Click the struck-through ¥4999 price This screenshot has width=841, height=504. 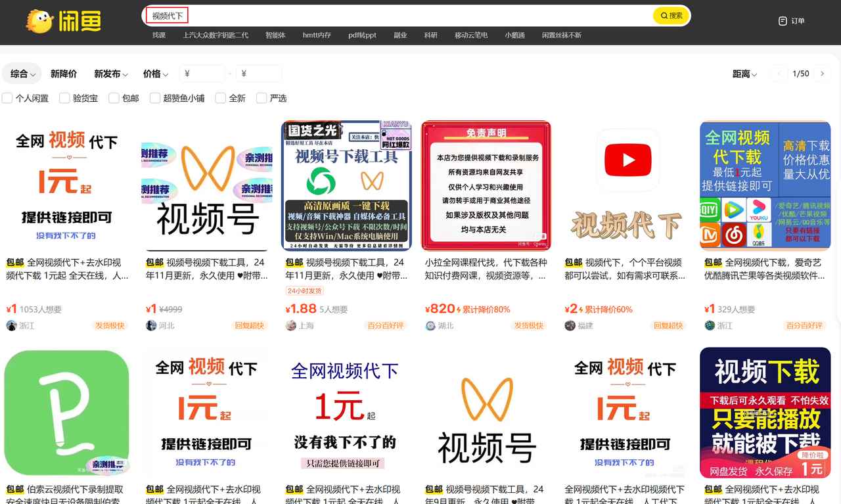pyautogui.click(x=171, y=309)
